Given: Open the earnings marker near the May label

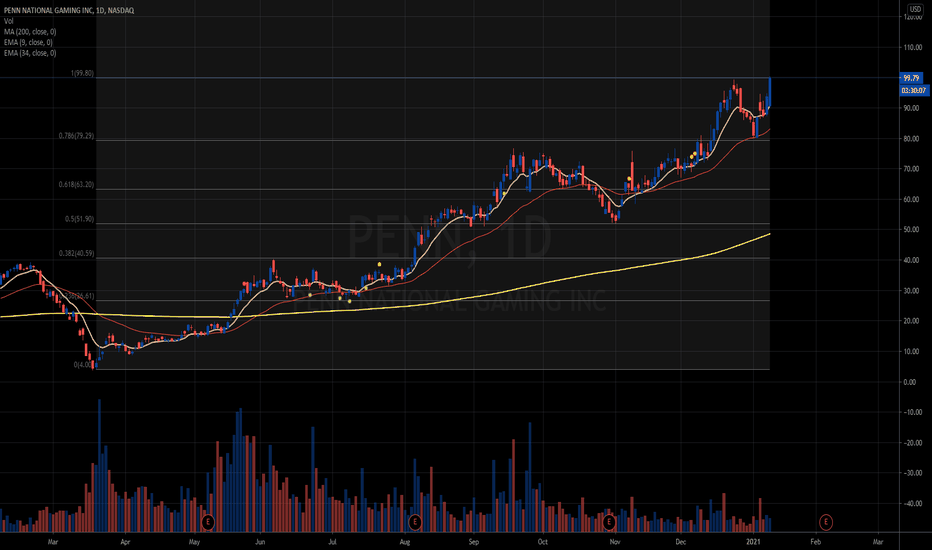Looking at the screenshot, I should (x=207, y=523).
